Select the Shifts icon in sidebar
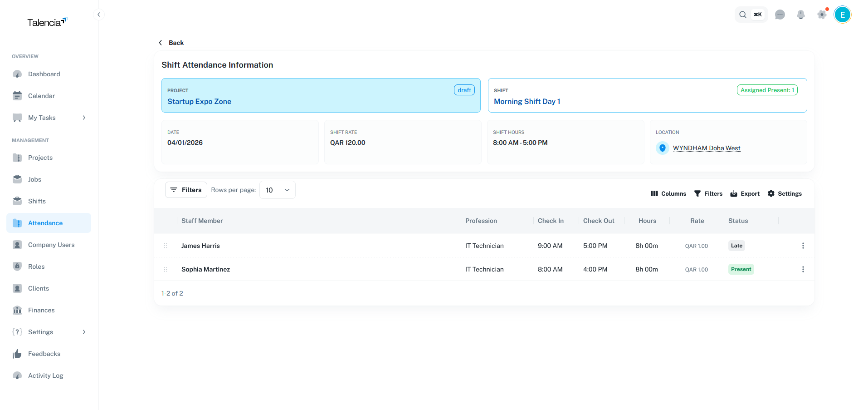 17,201
